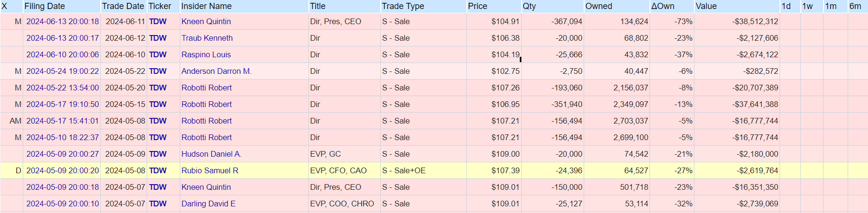Open the Anderson Darron M. insider link
Viewport: 868px width, 213px height.
tap(217, 71)
